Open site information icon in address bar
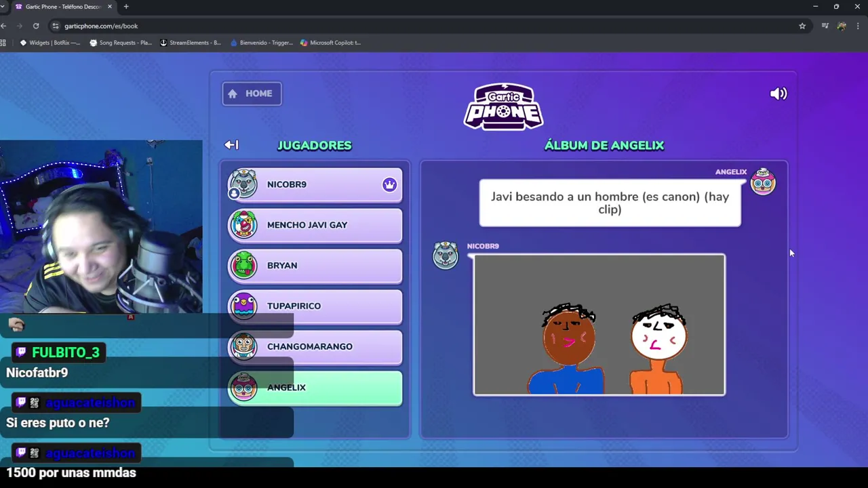 (56, 26)
